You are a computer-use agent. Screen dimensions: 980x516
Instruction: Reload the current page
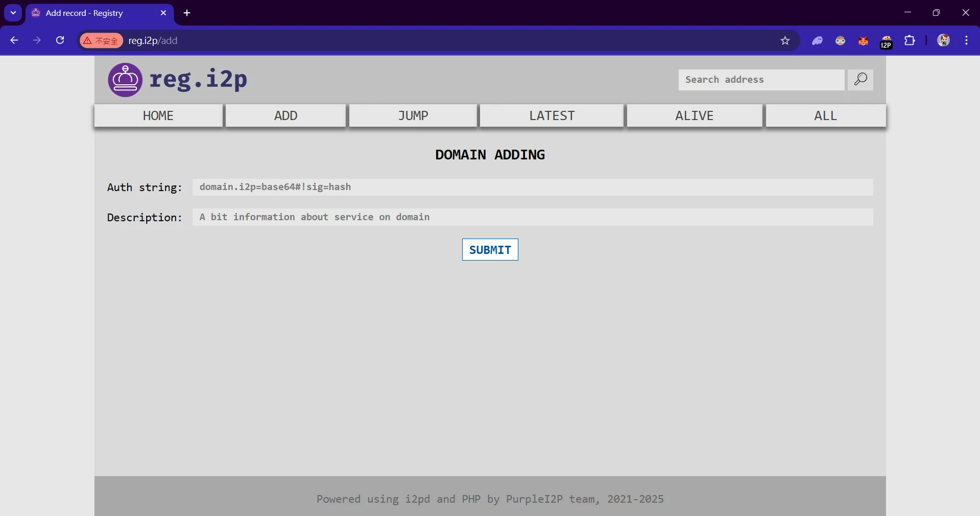point(60,40)
